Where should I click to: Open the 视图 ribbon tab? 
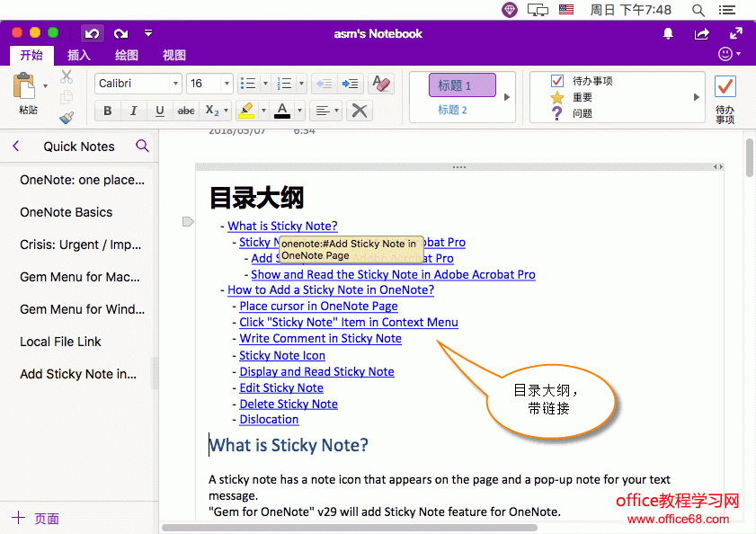pos(174,56)
